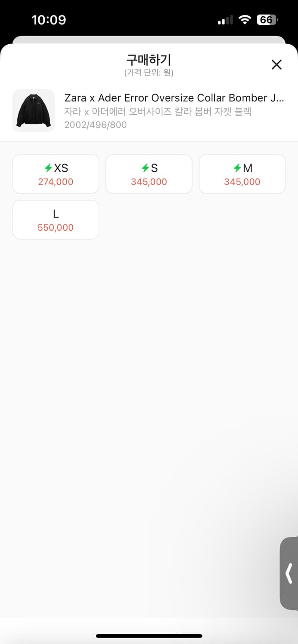Close the purchase sheet with the X
298x644 pixels.
coord(276,65)
